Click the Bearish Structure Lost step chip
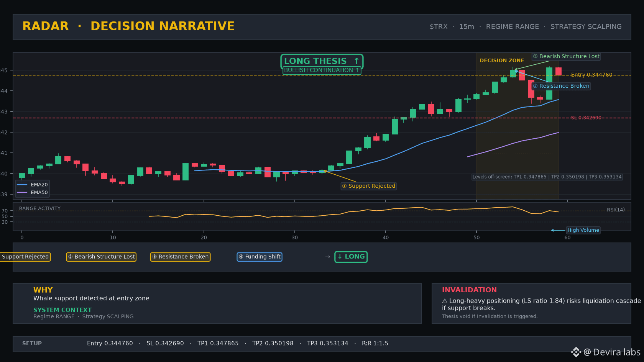This screenshot has height=362, width=644. (101, 257)
